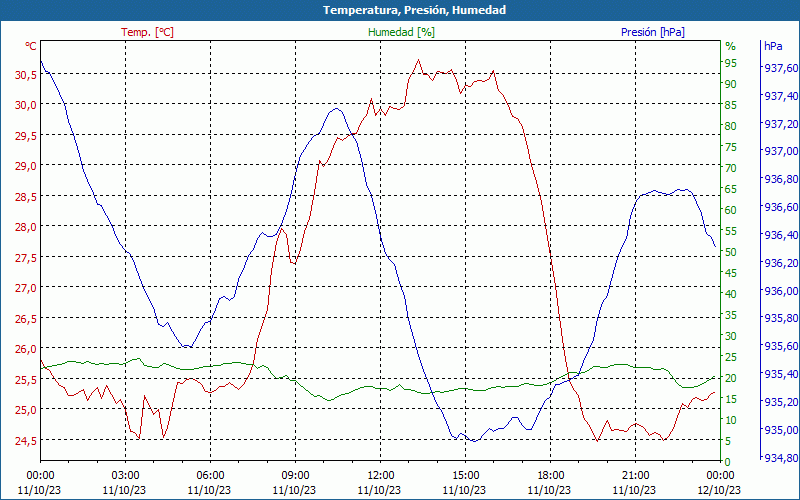Click the 29,5 temperature axis value
The width and height of the screenshot is (800, 500).
26,135
